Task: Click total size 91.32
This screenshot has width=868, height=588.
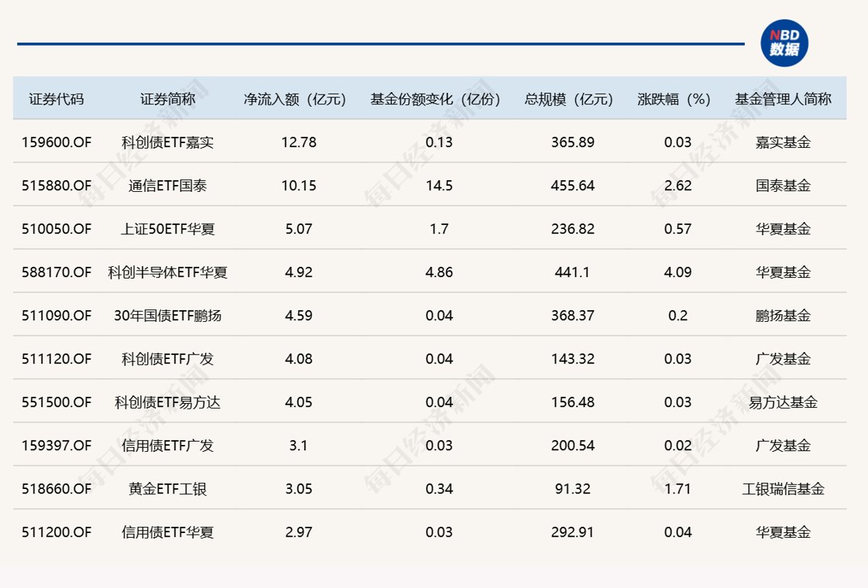Action: pos(572,488)
